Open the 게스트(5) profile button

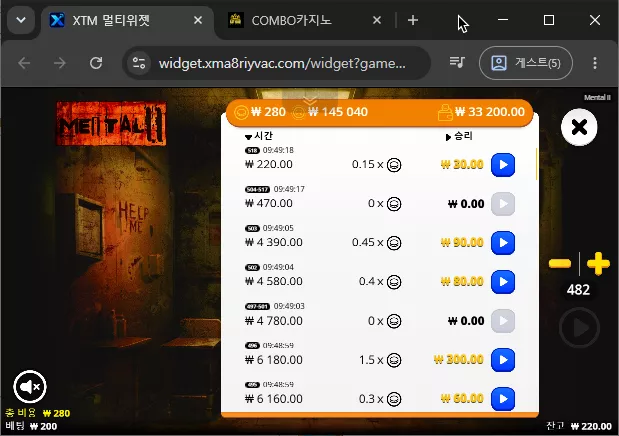tap(525, 63)
